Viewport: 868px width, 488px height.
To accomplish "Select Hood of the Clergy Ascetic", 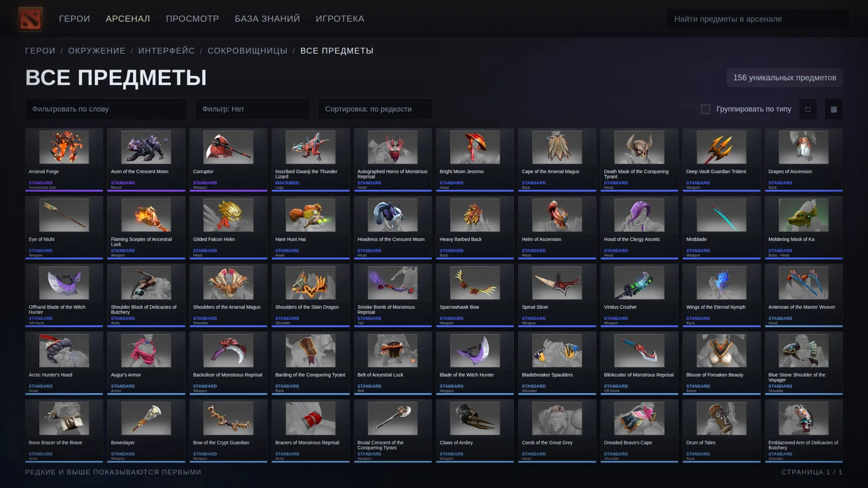I will [639, 227].
